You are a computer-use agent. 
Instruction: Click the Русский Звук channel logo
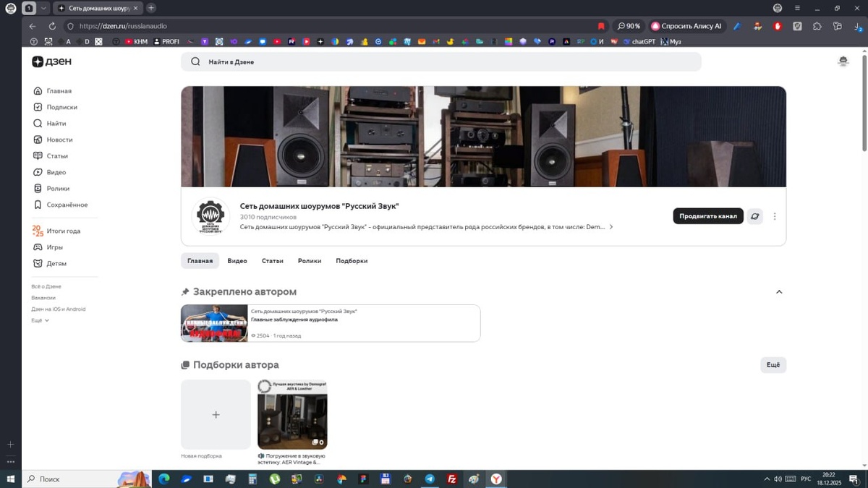[210, 216]
